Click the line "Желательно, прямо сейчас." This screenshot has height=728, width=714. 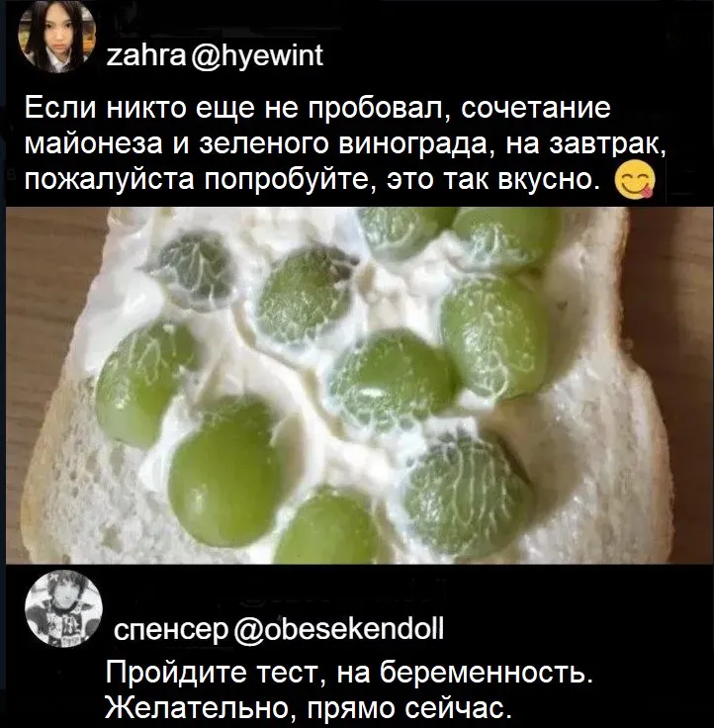[310, 707]
